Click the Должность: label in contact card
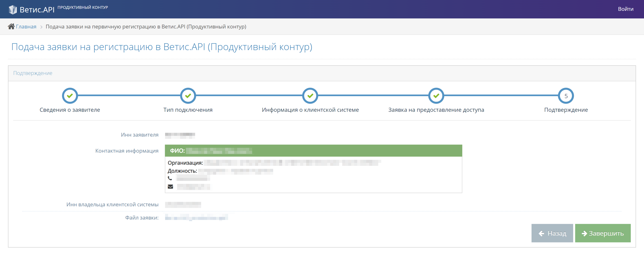This screenshot has height=276, width=644. click(182, 171)
